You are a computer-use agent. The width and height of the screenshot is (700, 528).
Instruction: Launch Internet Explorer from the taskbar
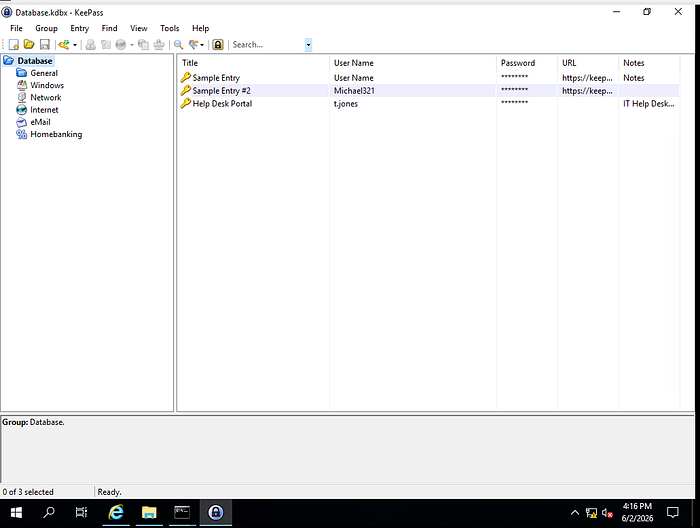(x=116, y=513)
